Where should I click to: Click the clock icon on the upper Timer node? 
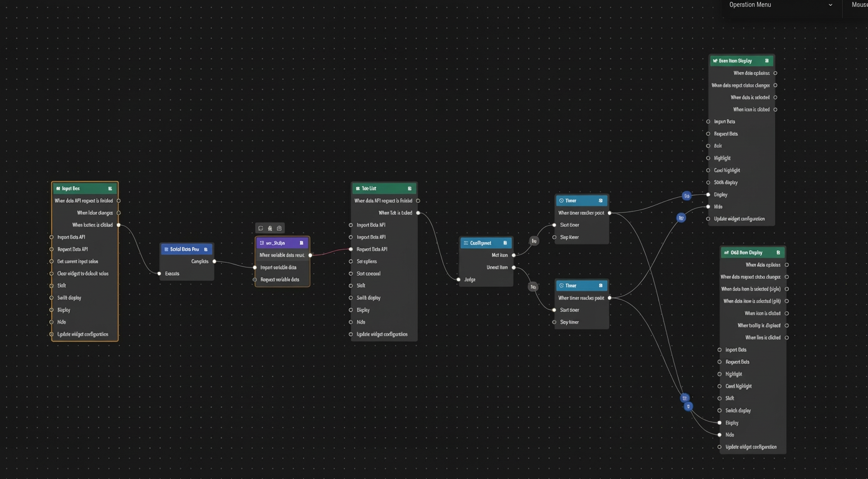click(561, 201)
